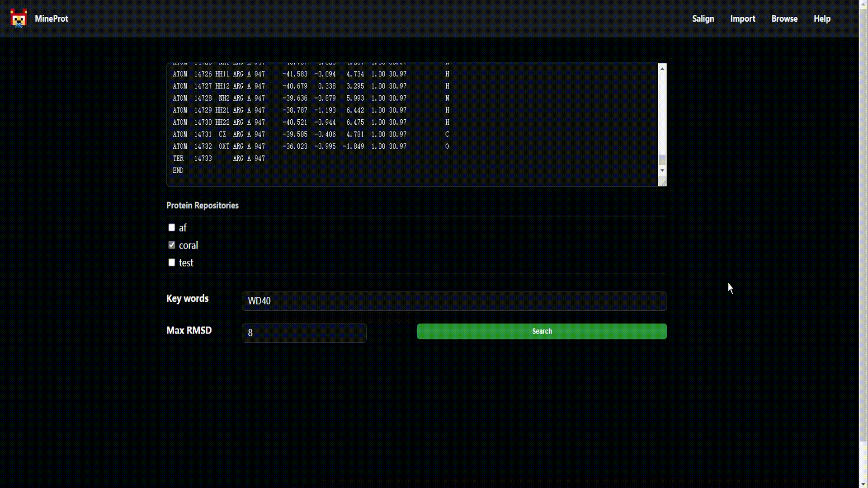Open the Salign menu item
868x488 pixels.
pos(703,19)
